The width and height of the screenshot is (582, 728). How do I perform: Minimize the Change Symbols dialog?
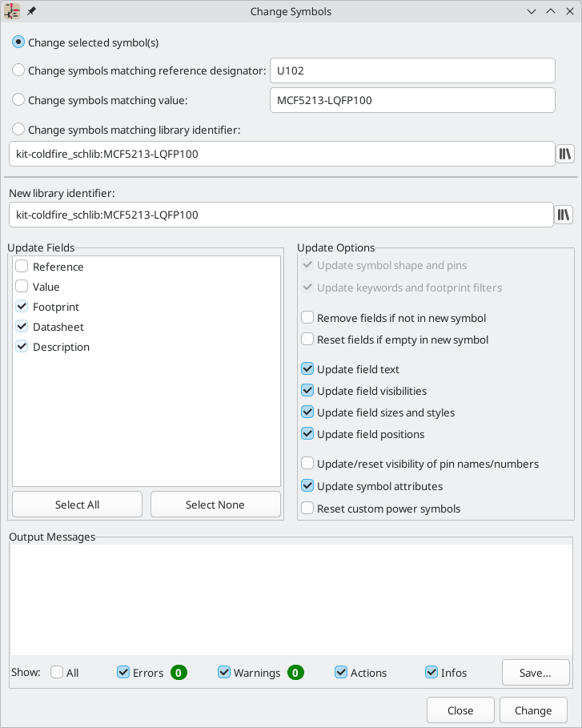click(x=532, y=11)
